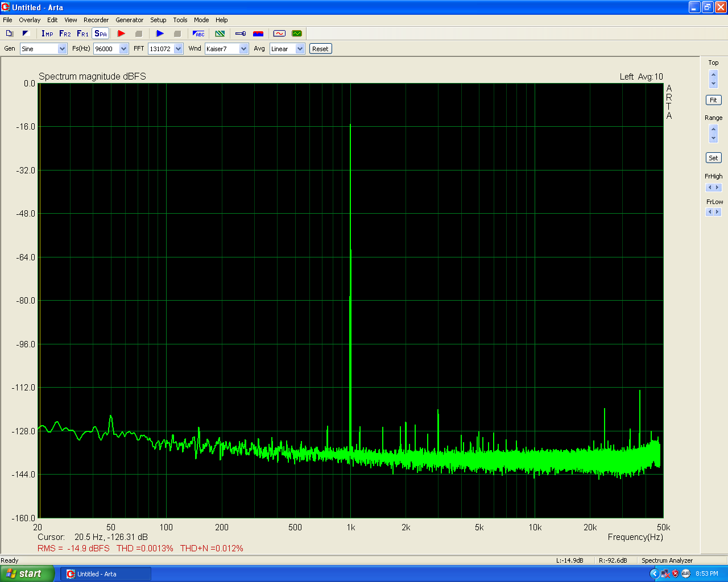
Task: Switch to FR1 single-channel frequency response mode
Action: click(82, 34)
